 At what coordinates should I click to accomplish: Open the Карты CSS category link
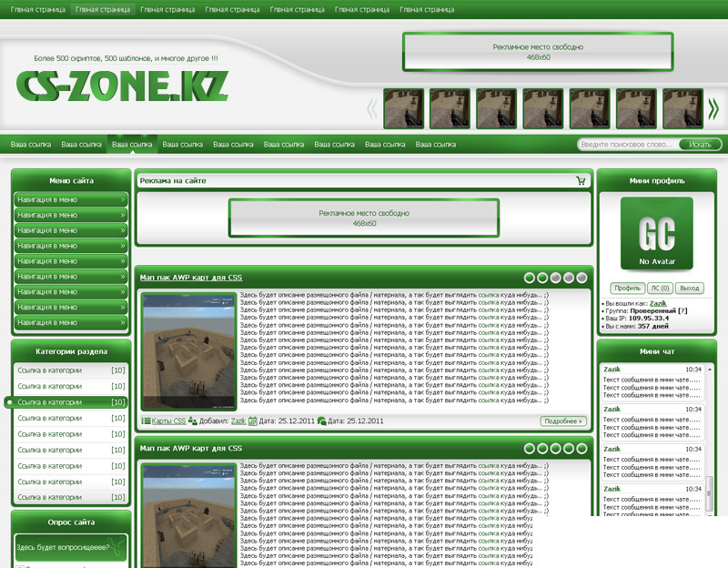coord(168,421)
